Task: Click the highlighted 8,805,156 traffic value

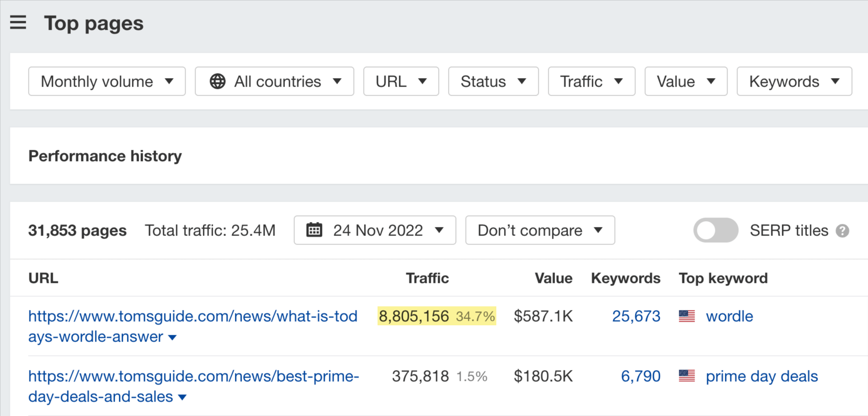Action: click(414, 316)
